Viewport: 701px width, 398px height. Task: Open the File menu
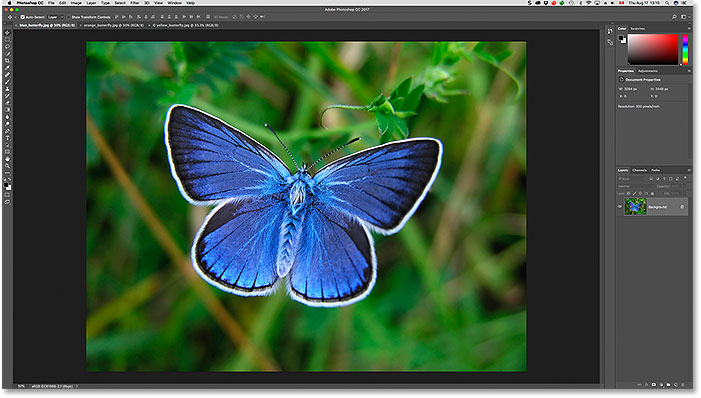point(51,3)
